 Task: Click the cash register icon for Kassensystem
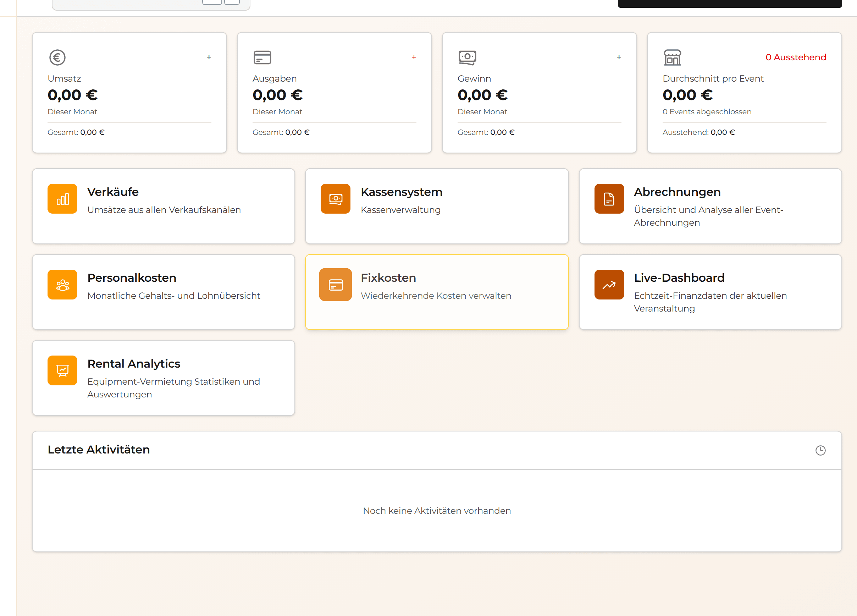coord(335,199)
